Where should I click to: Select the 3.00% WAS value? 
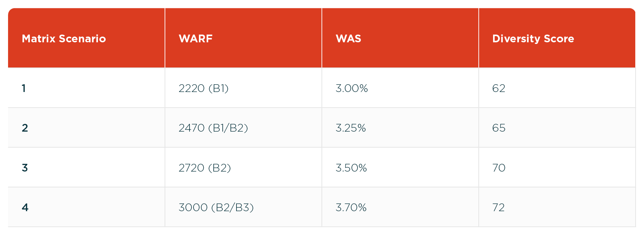click(352, 88)
